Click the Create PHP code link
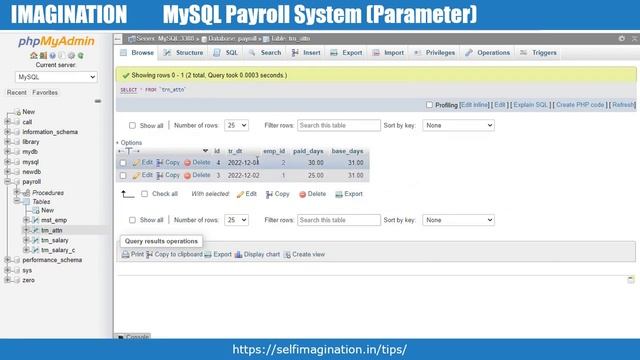This screenshot has height=360, width=640. click(580, 105)
